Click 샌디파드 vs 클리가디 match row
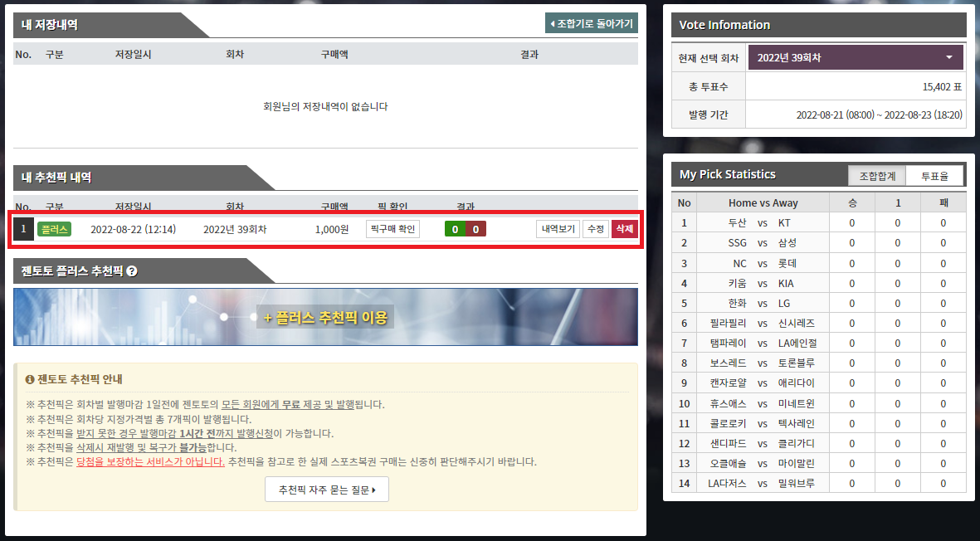The image size is (980, 541). coord(819,444)
